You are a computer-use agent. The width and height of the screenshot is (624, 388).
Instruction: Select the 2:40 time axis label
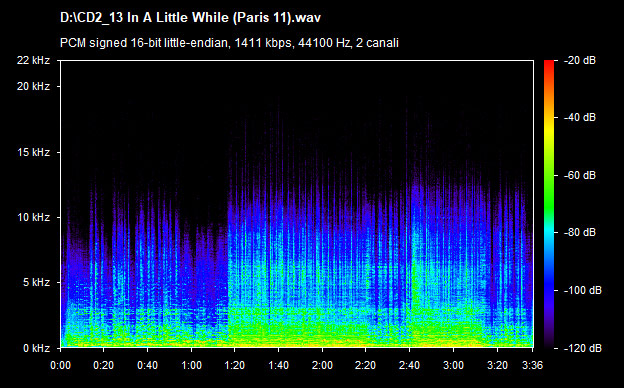[x=410, y=365]
